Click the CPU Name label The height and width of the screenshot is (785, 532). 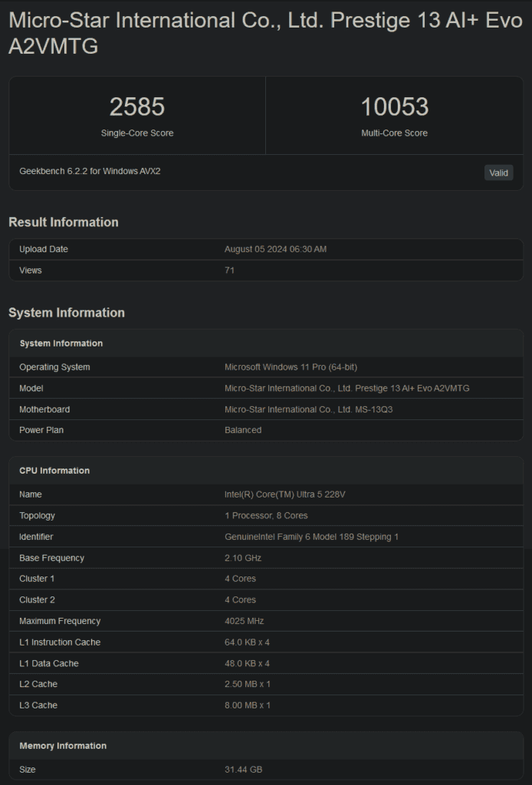pyautogui.click(x=31, y=494)
